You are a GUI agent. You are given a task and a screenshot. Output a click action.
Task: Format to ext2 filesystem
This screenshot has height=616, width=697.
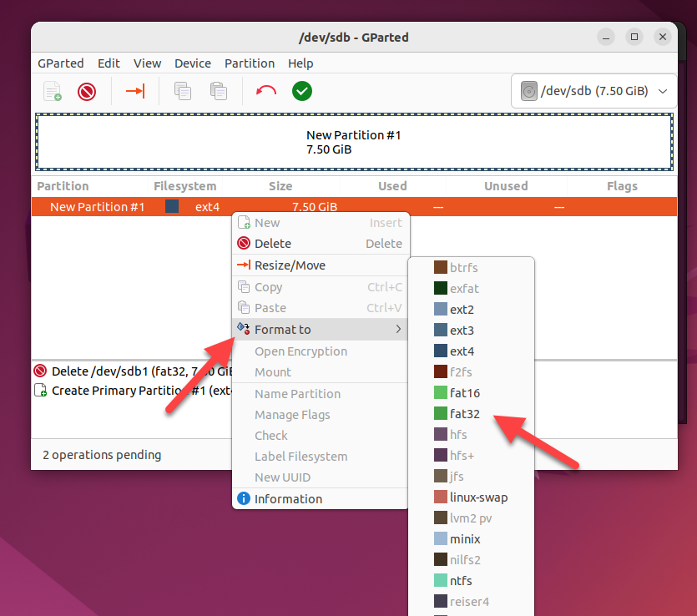471,310
